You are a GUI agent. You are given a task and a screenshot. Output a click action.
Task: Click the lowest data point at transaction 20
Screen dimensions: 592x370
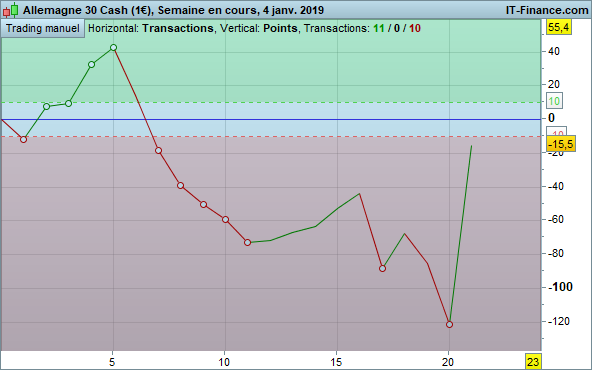(x=449, y=324)
